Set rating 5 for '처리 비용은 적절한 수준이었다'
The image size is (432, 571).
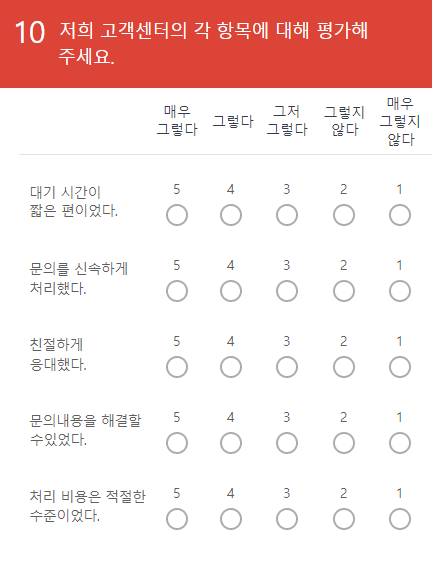[177, 519]
